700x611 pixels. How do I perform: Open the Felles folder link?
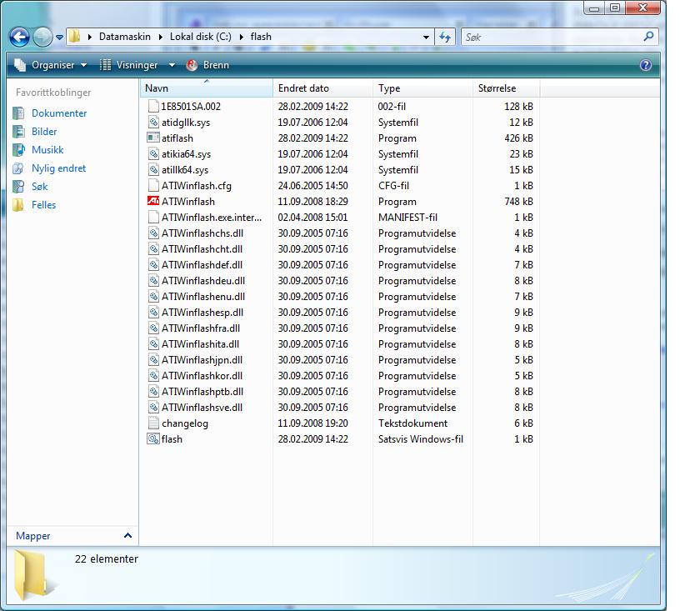pyautogui.click(x=43, y=205)
